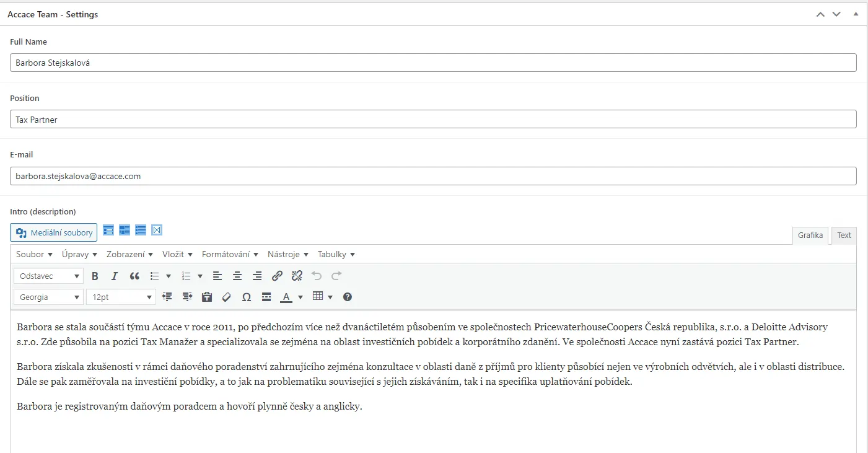Screen dimensions: 868x453
Task: Remove link with the unlink icon
Action: [x=297, y=276]
